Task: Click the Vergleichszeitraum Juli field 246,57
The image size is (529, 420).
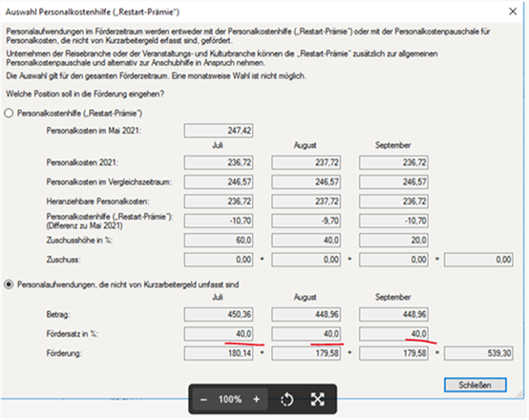Action: click(x=219, y=182)
